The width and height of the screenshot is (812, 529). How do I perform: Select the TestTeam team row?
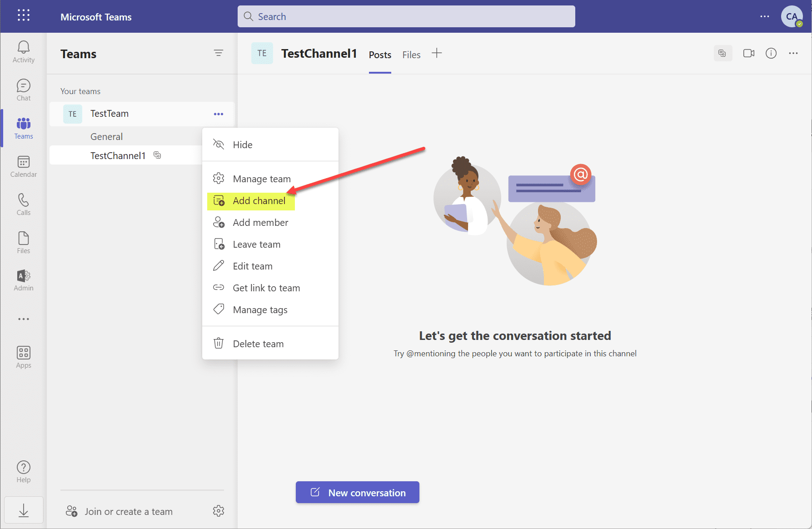(x=142, y=114)
